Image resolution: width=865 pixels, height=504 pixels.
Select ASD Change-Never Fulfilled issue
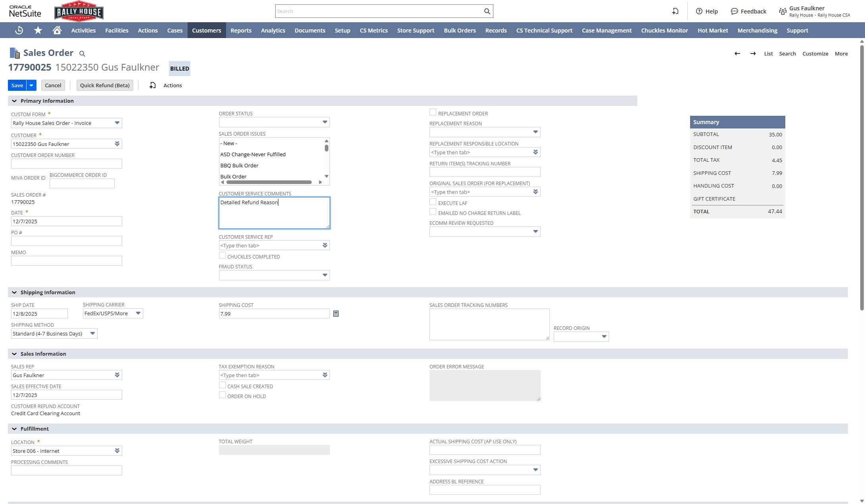253,154
